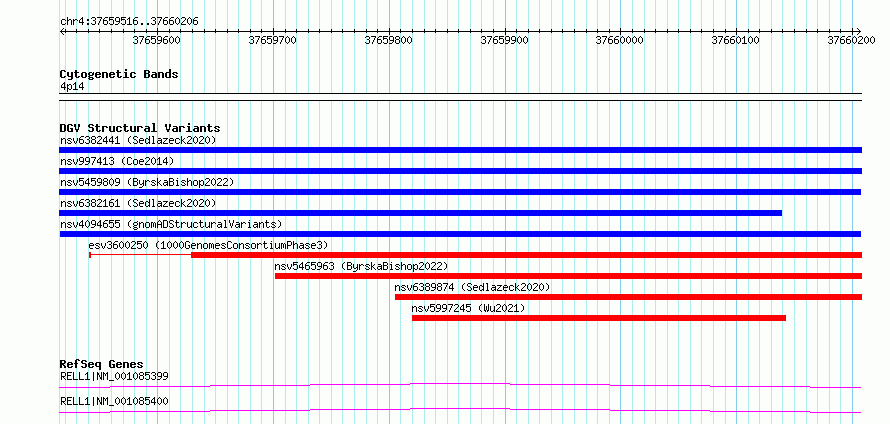Select variant label nsv5997245 (Wu2021)
The image size is (890, 424).
[x=468, y=308]
